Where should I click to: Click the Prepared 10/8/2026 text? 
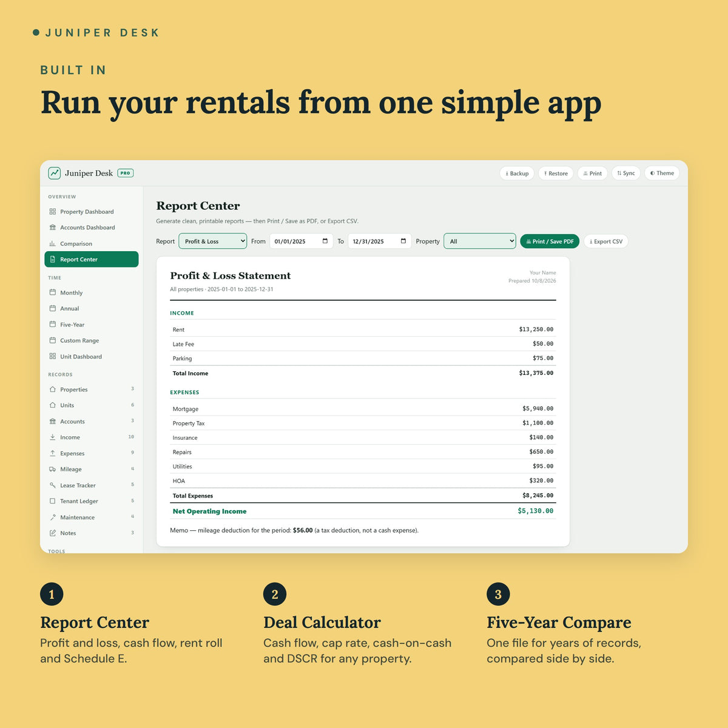[x=532, y=281]
